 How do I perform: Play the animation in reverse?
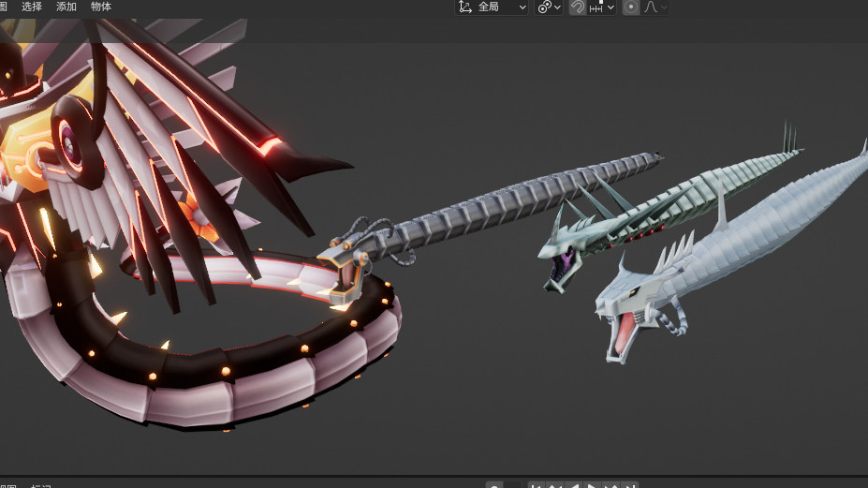[573, 486]
